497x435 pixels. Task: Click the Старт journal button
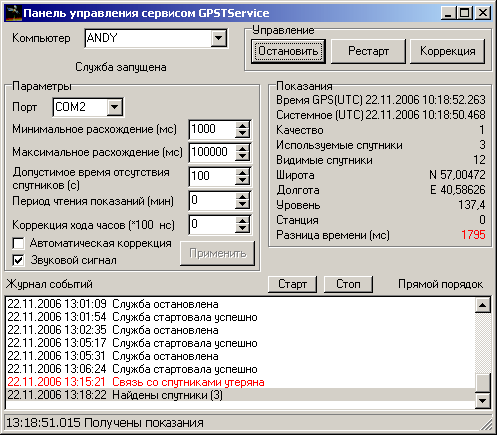tap(292, 284)
